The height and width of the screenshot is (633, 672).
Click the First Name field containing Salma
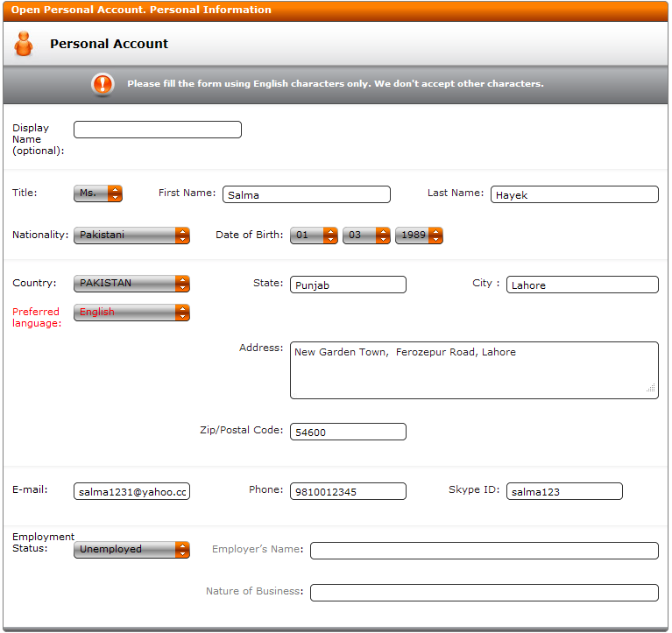click(x=307, y=194)
